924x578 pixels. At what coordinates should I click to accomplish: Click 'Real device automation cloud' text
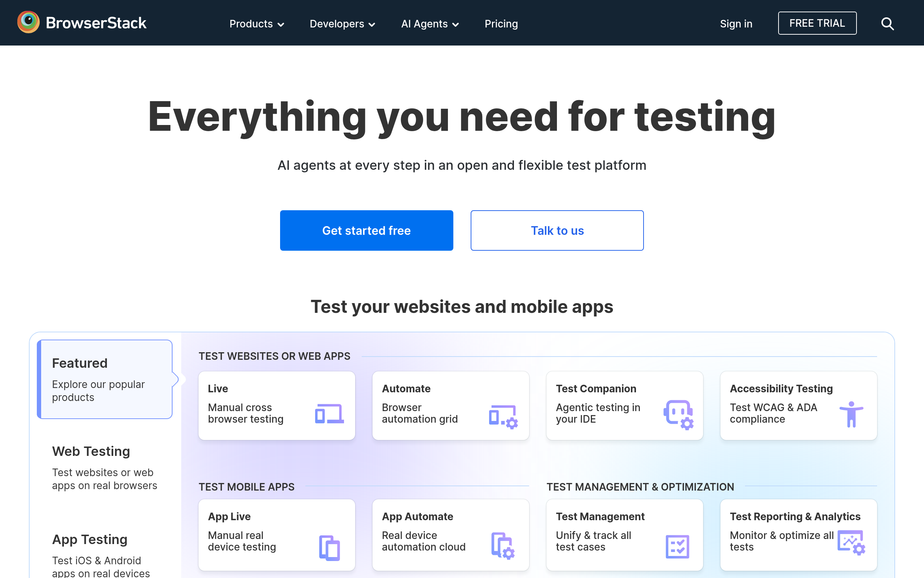tap(423, 541)
